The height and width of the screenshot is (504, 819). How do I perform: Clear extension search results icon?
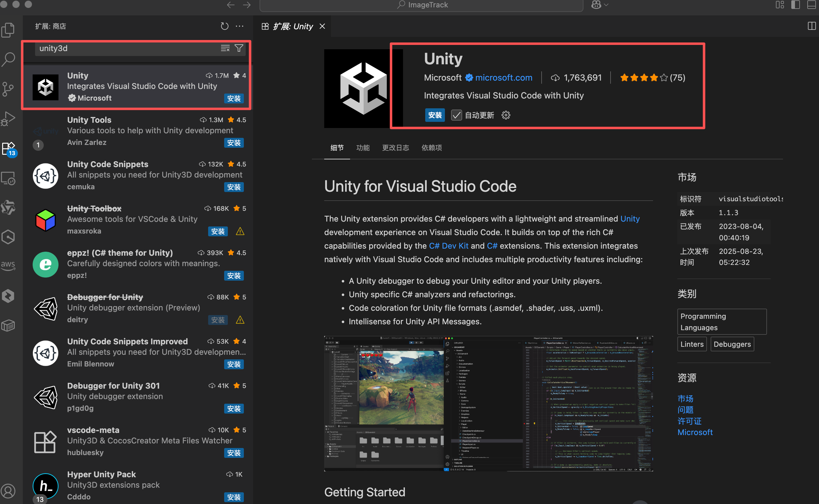(225, 48)
